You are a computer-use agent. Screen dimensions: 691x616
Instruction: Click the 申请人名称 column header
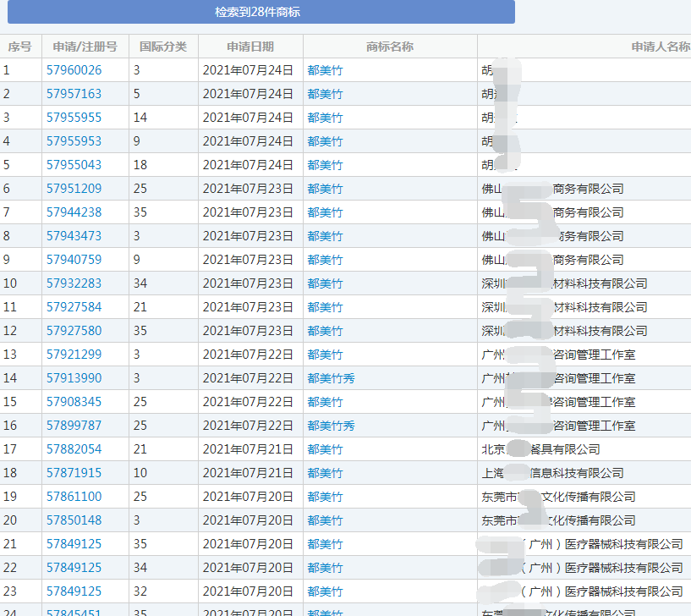660,47
